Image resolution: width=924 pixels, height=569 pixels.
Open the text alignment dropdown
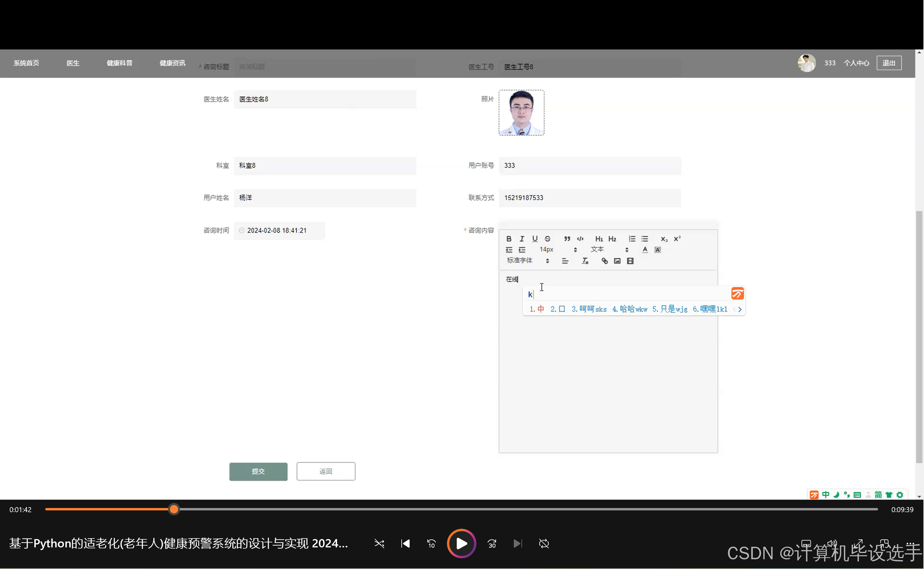tap(565, 261)
